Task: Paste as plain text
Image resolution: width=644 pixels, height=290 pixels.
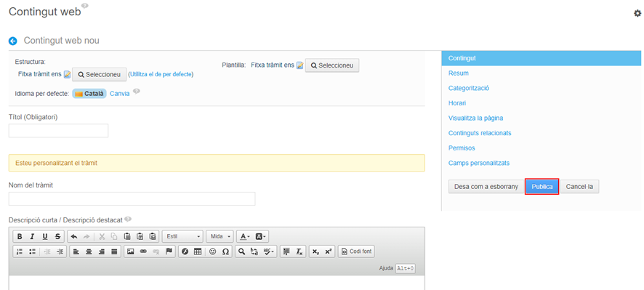Action: tap(140, 237)
